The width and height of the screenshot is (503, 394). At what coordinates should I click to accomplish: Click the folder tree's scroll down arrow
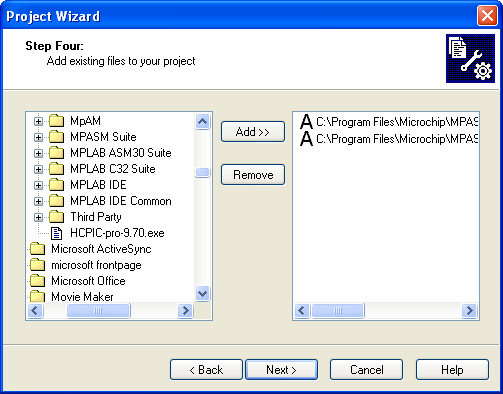203,294
